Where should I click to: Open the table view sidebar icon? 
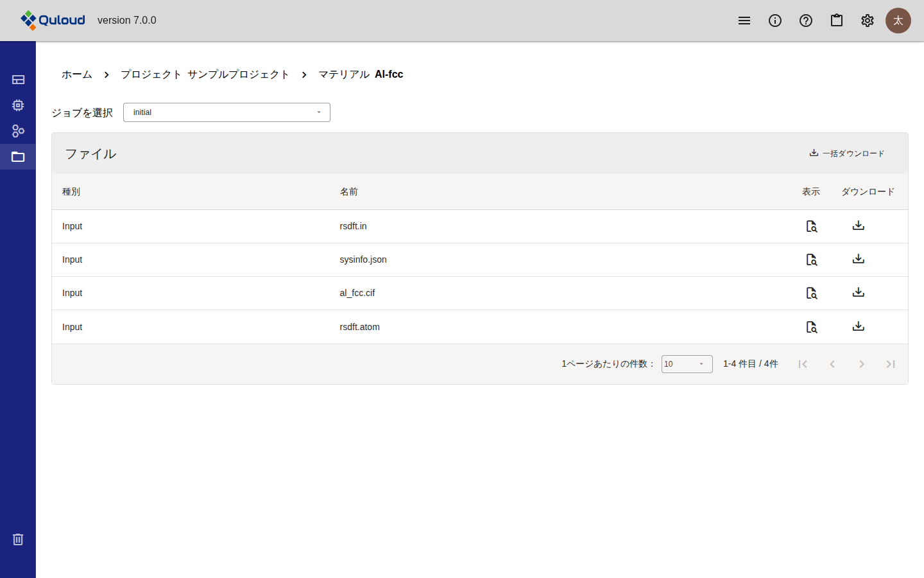click(x=18, y=80)
